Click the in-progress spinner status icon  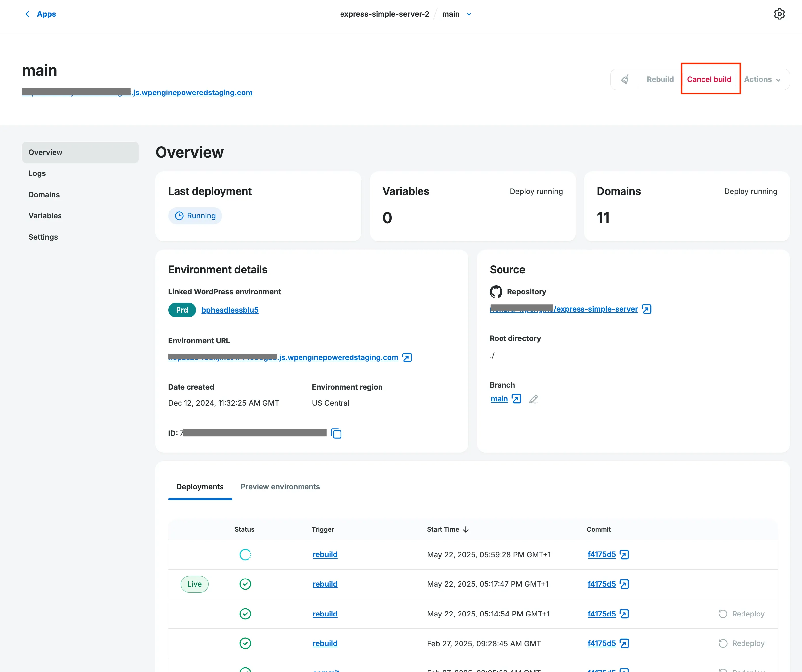[x=245, y=554]
